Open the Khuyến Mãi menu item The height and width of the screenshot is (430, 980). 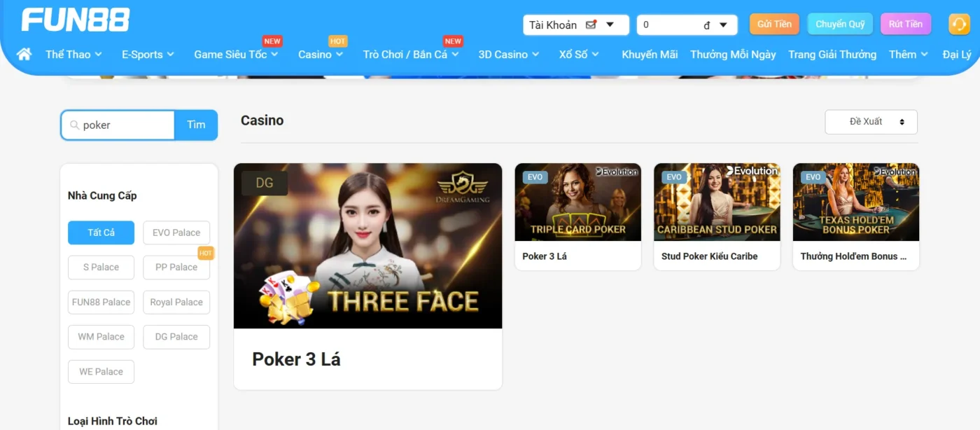click(650, 53)
